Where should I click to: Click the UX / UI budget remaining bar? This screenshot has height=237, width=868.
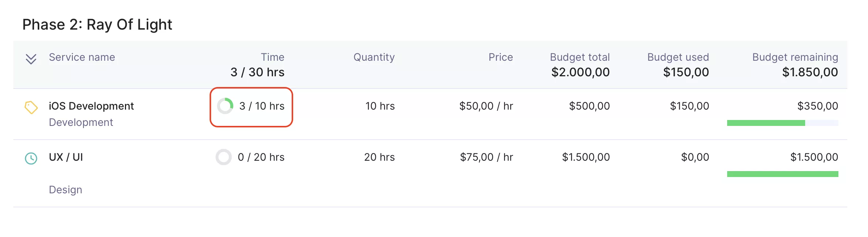[x=783, y=174]
